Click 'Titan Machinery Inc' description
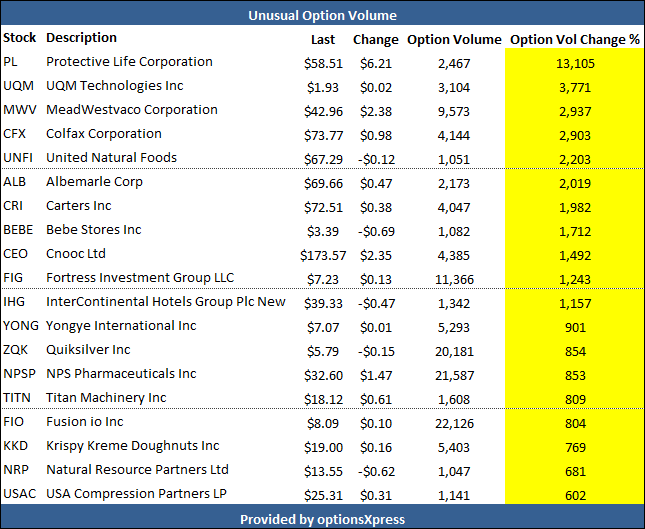645x529 pixels. point(106,398)
